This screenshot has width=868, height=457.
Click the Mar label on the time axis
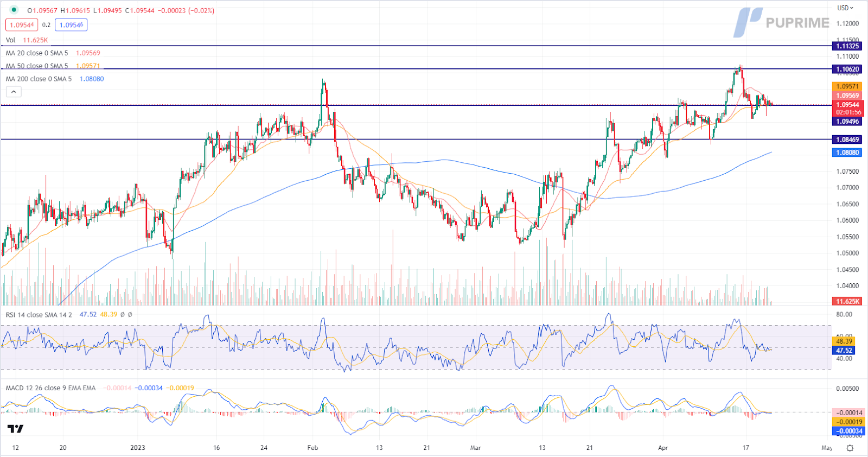pos(475,448)
